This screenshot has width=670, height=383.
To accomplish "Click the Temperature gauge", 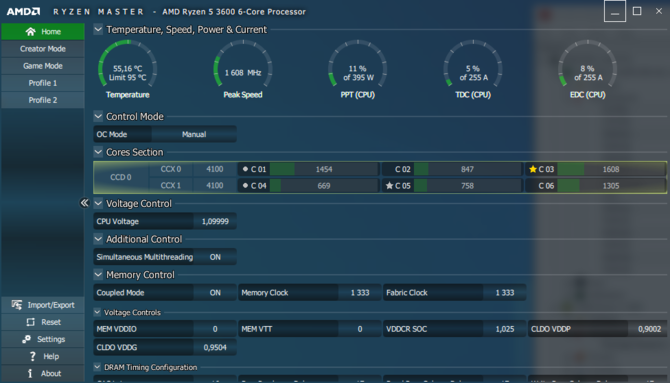I will click(127, 69).
